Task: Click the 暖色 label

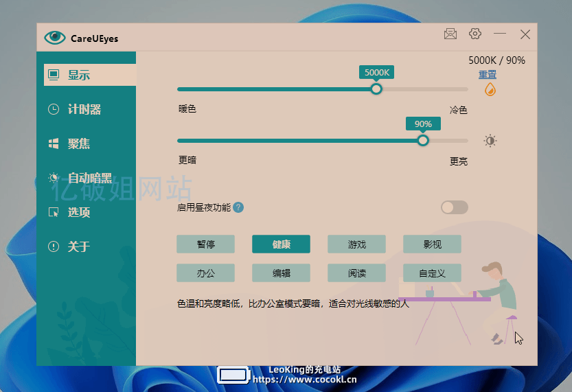Action: [x=187, y=108]
